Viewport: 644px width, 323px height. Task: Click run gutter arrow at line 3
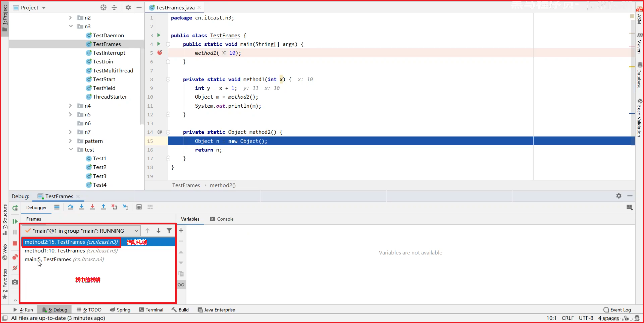click(159, 35)
